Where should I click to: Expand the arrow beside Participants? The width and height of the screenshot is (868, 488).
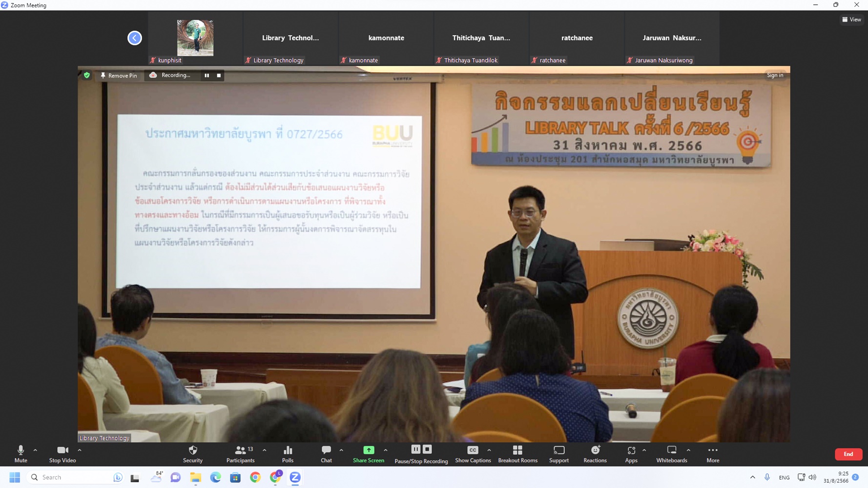[265, 450]
